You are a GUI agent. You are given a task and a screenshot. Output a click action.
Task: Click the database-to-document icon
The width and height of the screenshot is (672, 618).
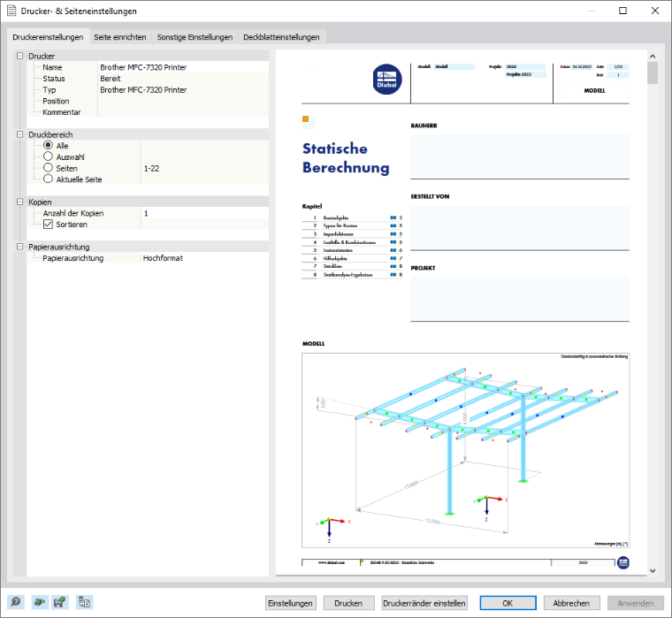(x=84, y=602)
